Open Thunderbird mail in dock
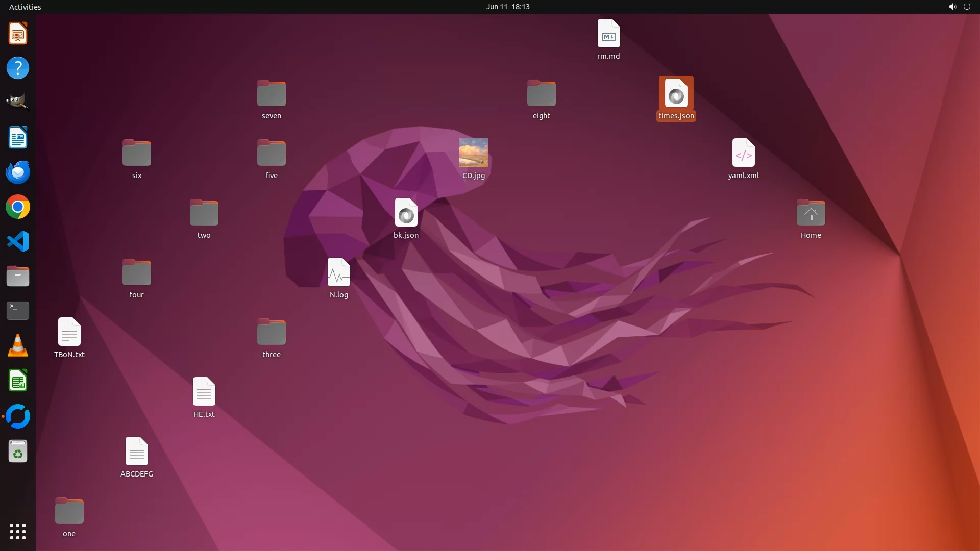This screenshot has height=551, width=980. click(x=18, y=172)
